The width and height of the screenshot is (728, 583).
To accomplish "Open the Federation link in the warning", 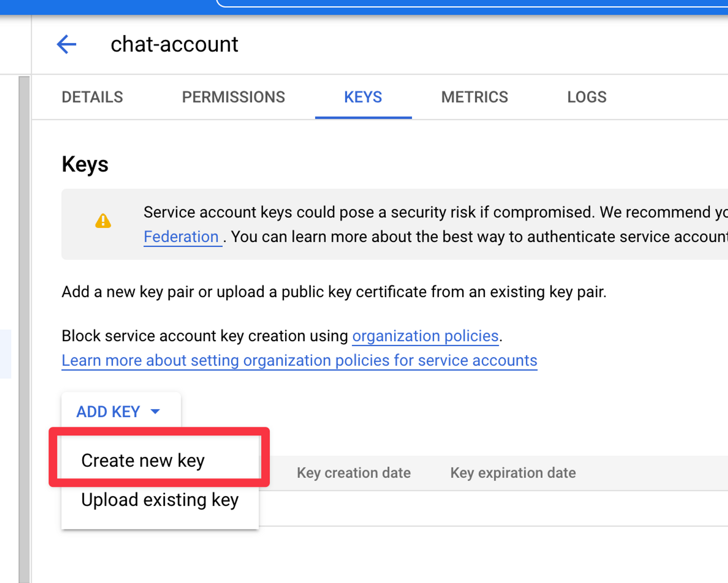I will click(x=181, y=237).
